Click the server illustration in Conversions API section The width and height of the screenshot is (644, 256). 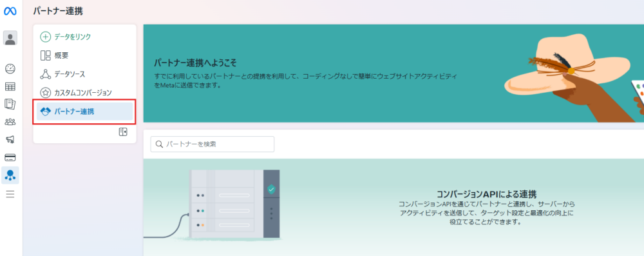point(234,204)
